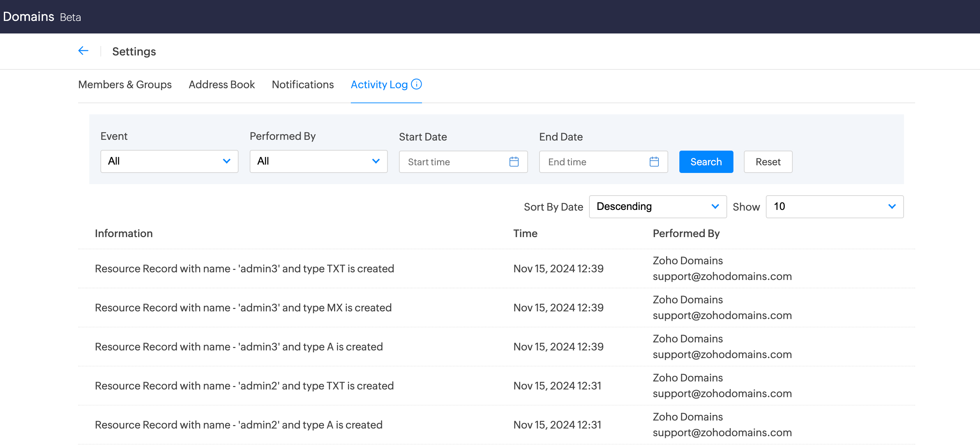Click the Settings page title

[134, 51]
